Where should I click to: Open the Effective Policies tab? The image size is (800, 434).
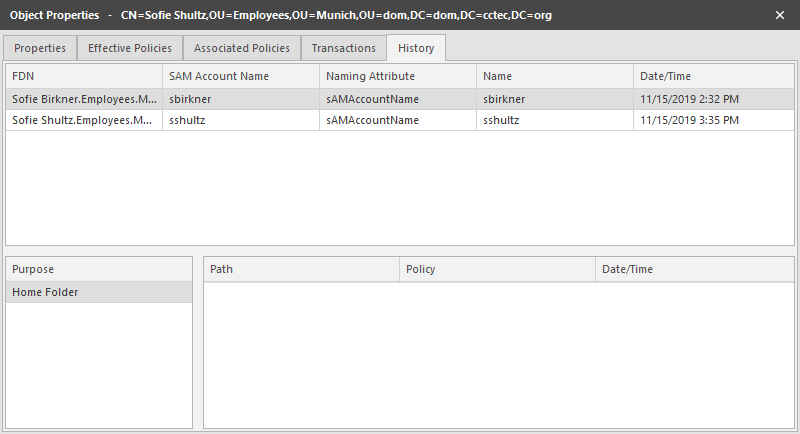(x=130, y=48)
